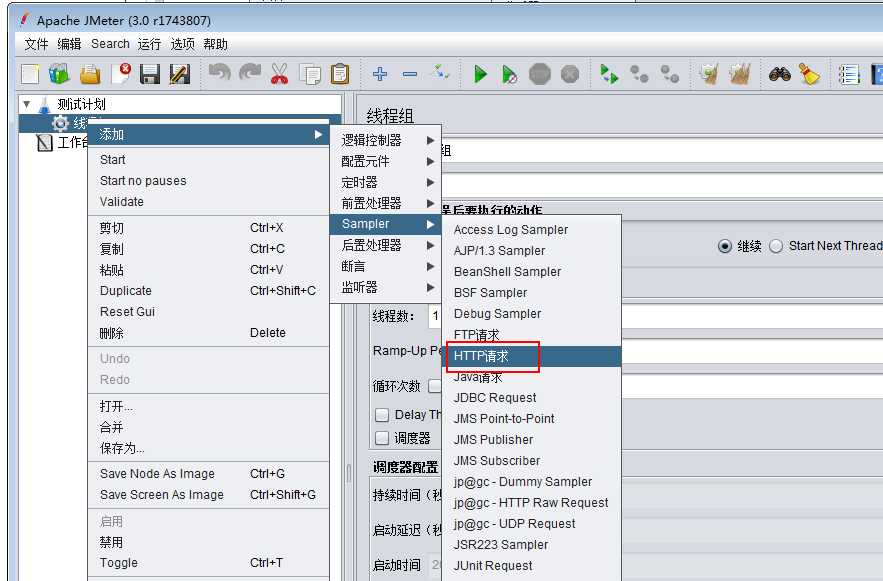Enable the 调度器 checkbox
The height and width of the screenshot is (581, 883).
(382, 438)
